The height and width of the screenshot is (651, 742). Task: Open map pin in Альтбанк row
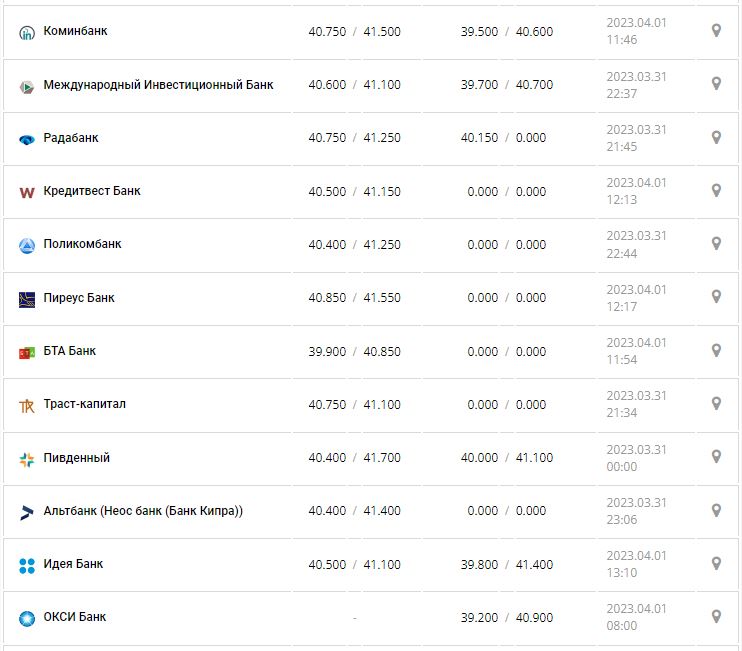pos(716,510)
